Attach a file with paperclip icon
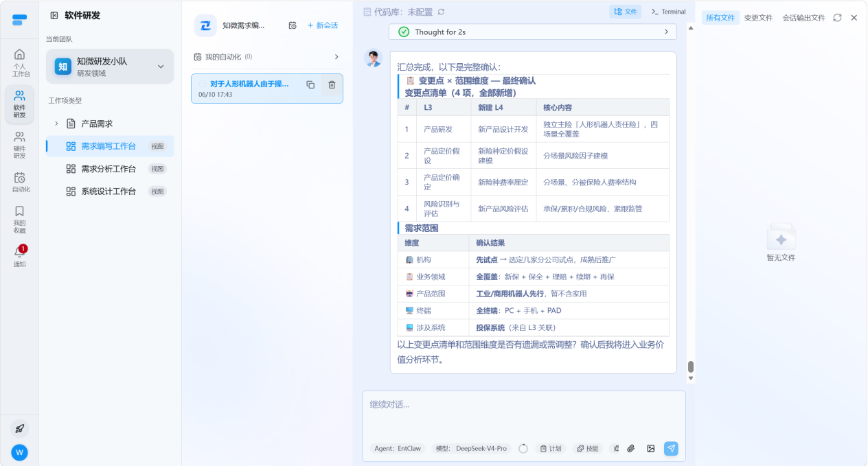Screen dimensions: 868x466 631,448
